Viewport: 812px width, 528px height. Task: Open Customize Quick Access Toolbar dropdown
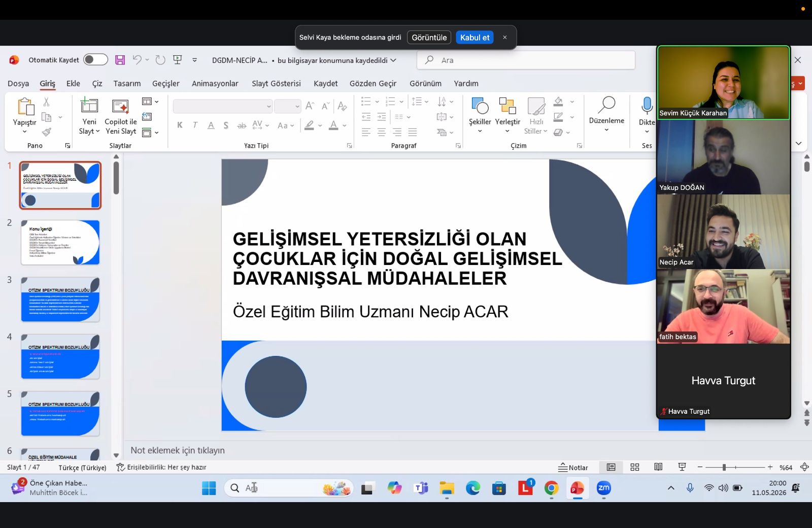[194, 60]
